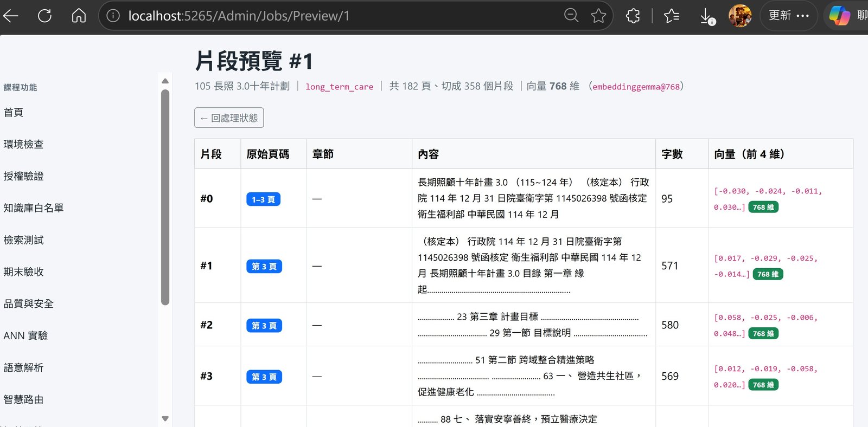The height and width of the screenshot is (427, 868).
Task: Click the vector values [0.058, -0.025, -0.006
Action: 766,318
